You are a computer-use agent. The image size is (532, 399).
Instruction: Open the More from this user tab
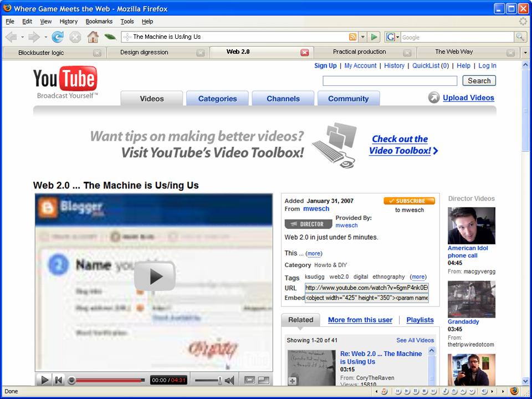tap(360, 320)
